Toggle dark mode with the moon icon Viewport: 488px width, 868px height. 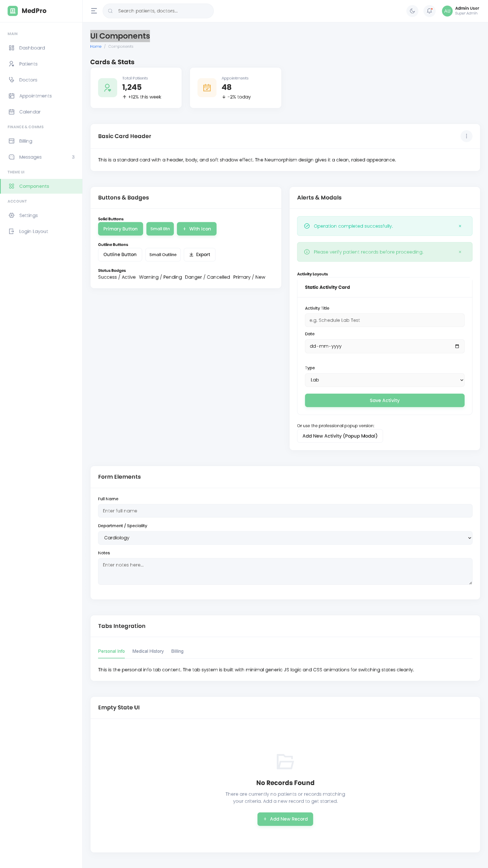[412, 11]
